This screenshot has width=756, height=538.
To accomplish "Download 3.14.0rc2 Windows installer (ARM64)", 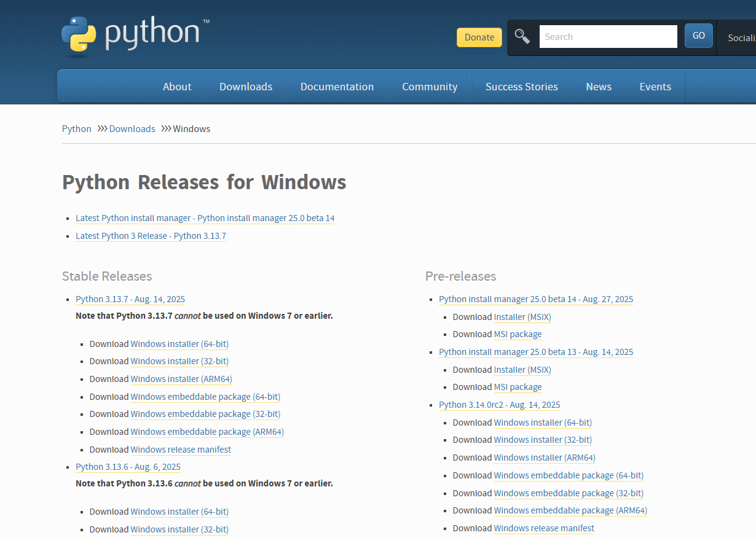I will pyautogui.click(x=545, y=458).
